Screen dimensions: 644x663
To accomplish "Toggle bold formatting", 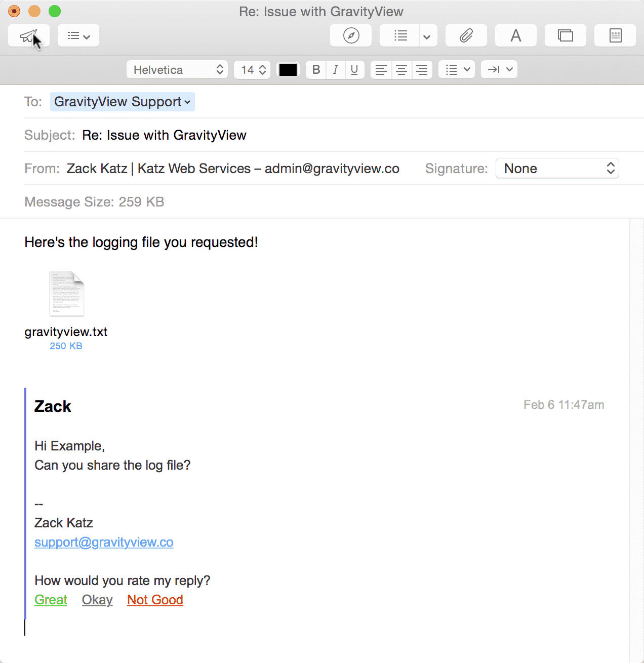I will pos(315,69).
